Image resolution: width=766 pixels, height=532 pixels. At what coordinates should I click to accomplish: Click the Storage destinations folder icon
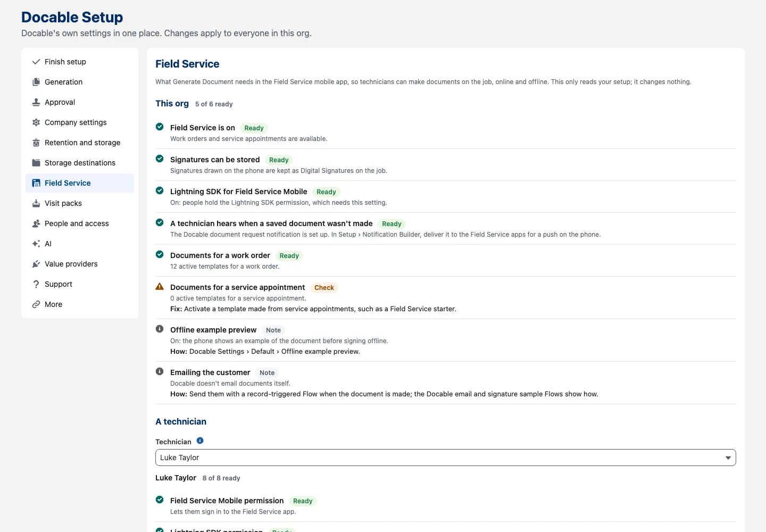(36, 163)
